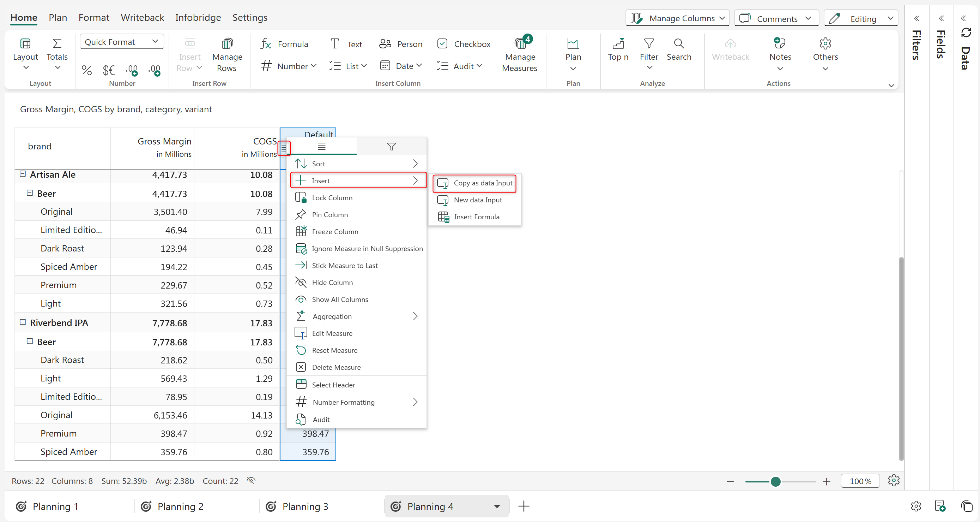Image resolution: width=980 pixels, height=522 pixels.
Task: Open the Writeback ribbon tab
Action: [x=142, y=18]
